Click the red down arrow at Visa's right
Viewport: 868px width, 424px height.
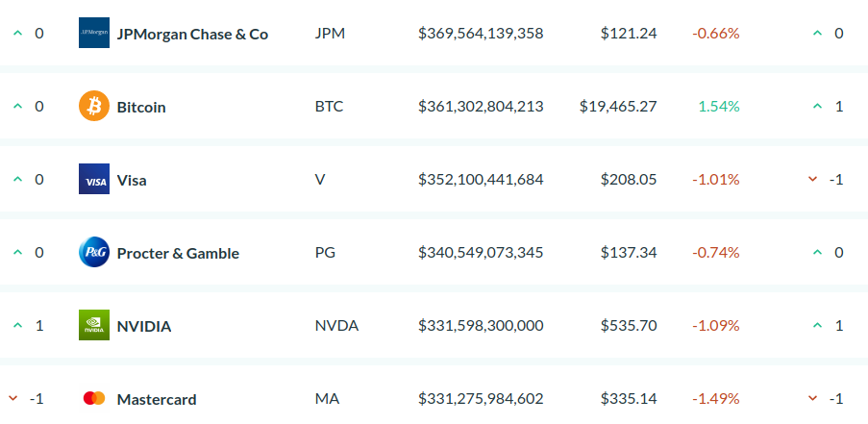click(813, 180)
